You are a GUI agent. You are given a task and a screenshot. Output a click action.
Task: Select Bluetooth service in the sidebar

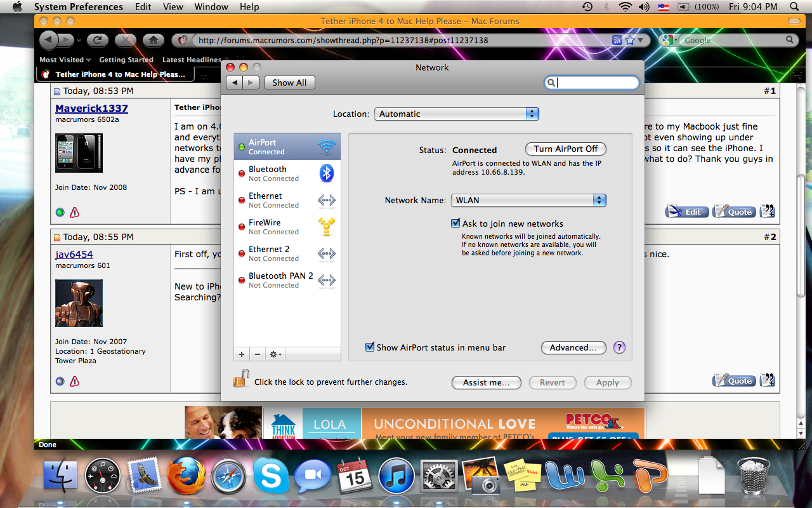pyautogui.click(x=287, y=173)
